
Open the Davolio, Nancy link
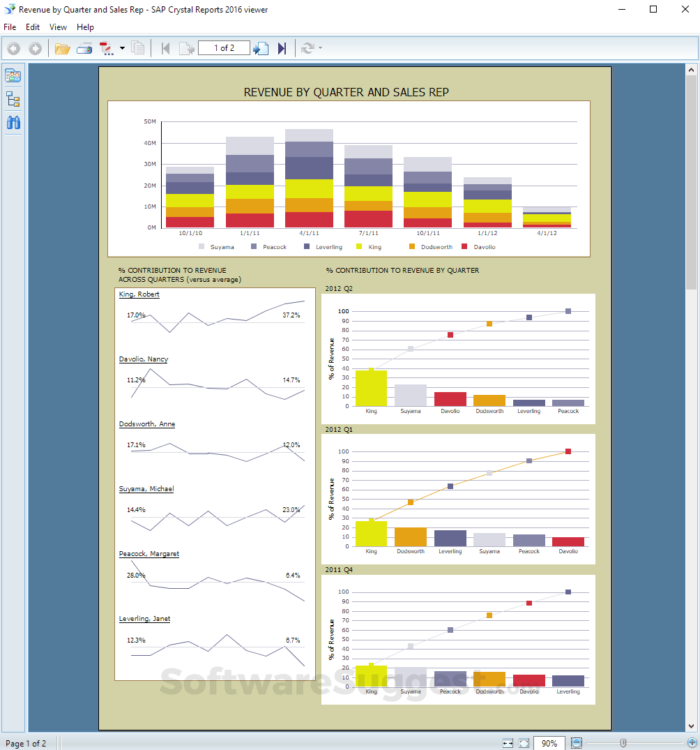pyautogui.click(x=143, y=359)
